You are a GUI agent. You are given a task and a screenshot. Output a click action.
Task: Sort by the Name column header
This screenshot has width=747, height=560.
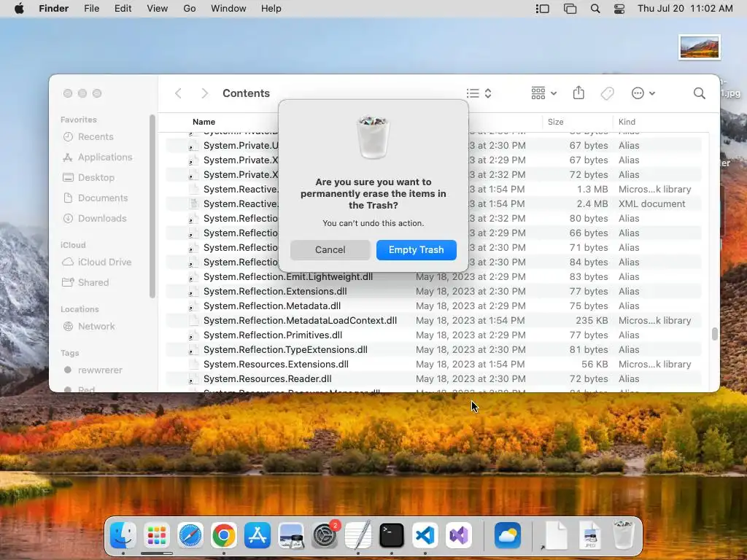pos(204,122)
